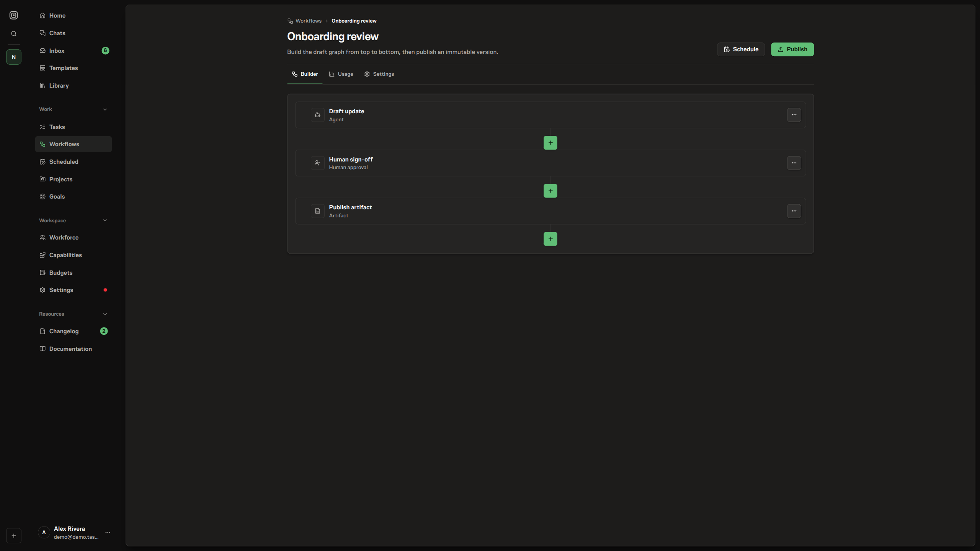Viewport: 980px width, 551px height.
Task: Click the red dot next to Settings
Action: coord(105,290)
